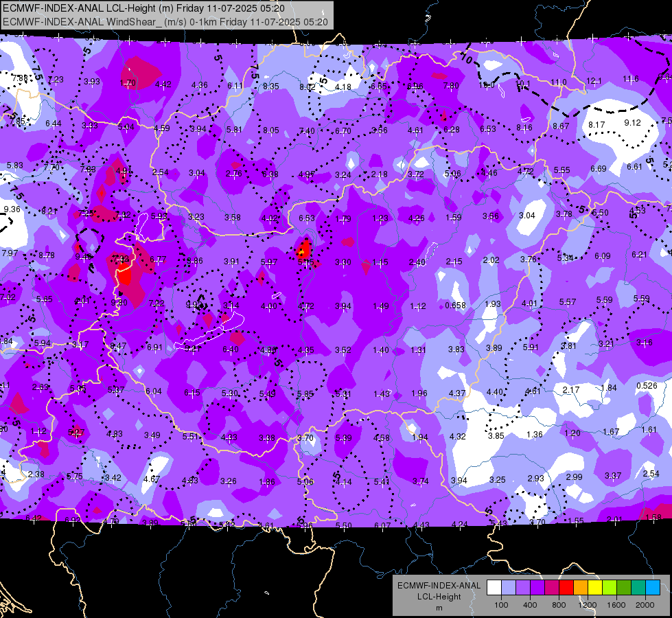This screenshot has width=672, height=618.
Task: Click the grid value '9.12'
Action: 632,123
